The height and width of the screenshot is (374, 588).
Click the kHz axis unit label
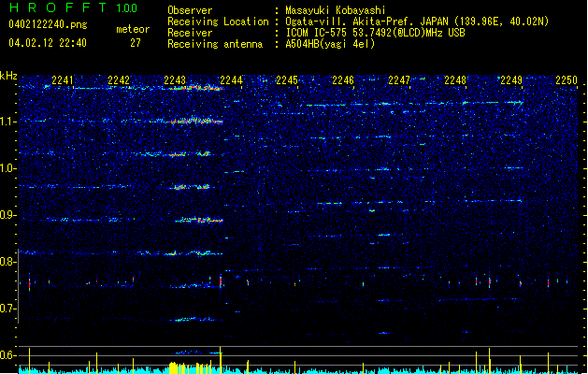[8, 76]
